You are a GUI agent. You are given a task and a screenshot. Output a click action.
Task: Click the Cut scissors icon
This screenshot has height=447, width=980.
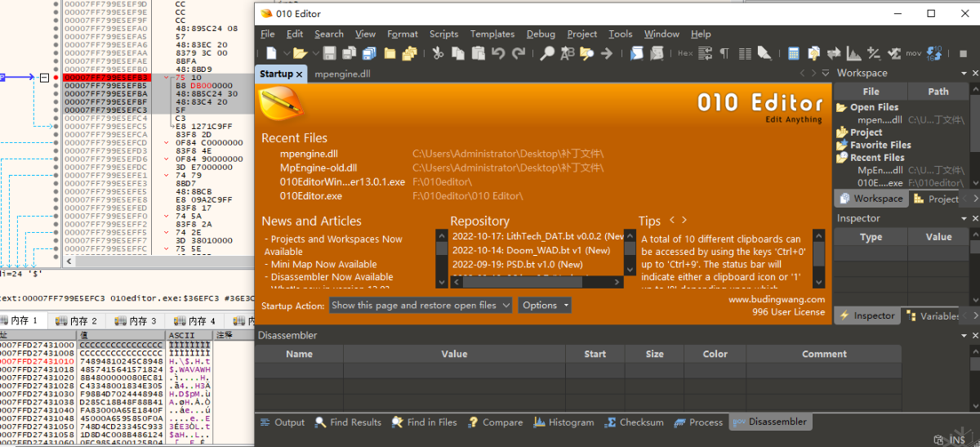[x=438, y=53]
